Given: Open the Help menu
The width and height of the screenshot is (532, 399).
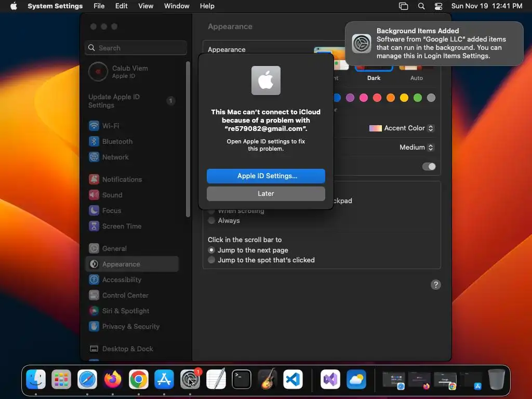Looking at the screenshot, I should pyautogui.click(x=207, y=6).
